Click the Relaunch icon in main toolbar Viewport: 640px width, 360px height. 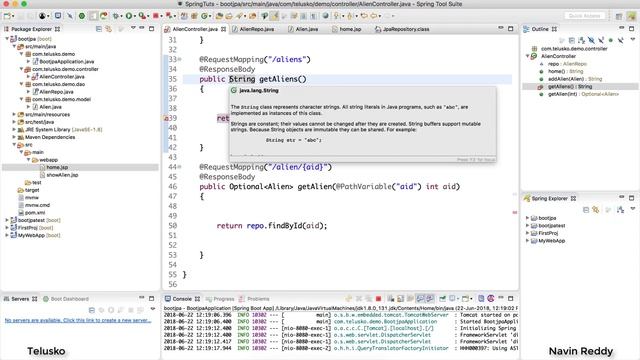[169, 16]
